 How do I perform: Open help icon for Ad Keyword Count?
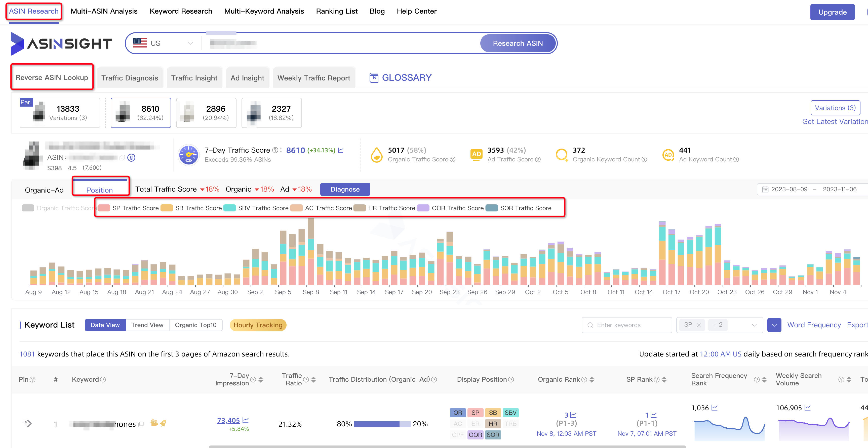click(736, 159)
